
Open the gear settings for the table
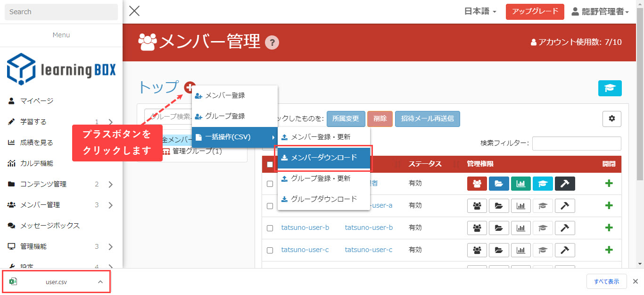pyautogui.click(x=611, y=118)
